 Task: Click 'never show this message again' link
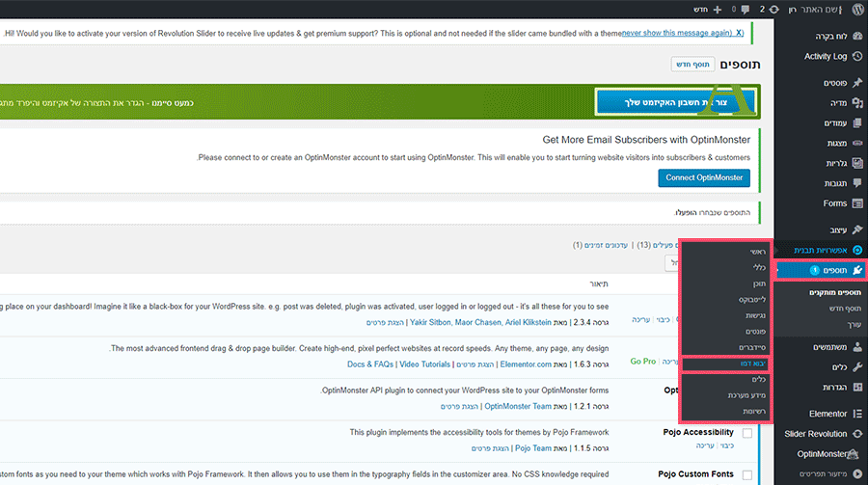tap(683, 33)
